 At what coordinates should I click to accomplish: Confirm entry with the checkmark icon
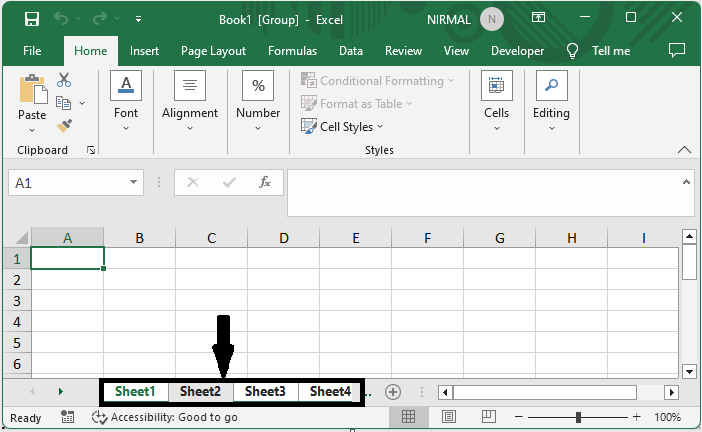(229, 182)
